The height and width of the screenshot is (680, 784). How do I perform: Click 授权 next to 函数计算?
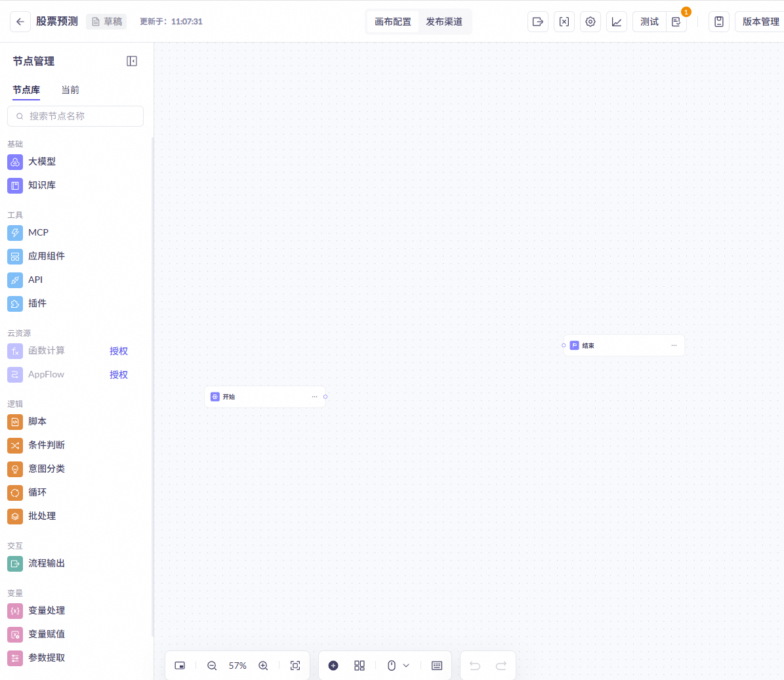point(119,351)
